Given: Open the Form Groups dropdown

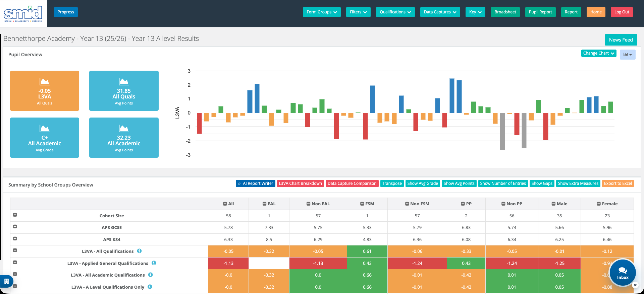Looking at the screenshot, I should point(322,12).
